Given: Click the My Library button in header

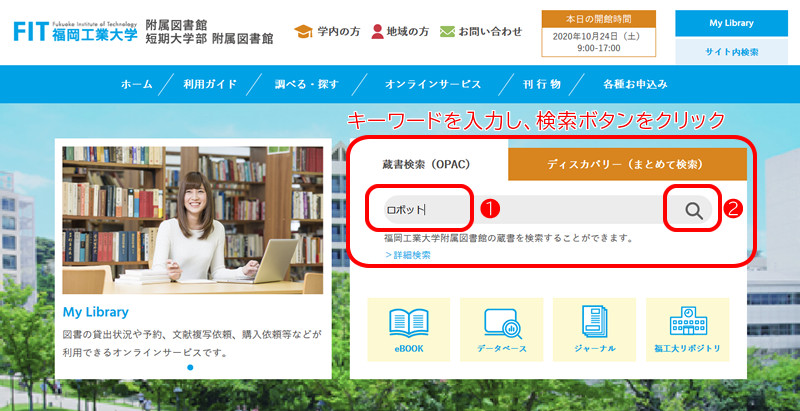Looking at the screenshot, I should click(x=731, y=23).
